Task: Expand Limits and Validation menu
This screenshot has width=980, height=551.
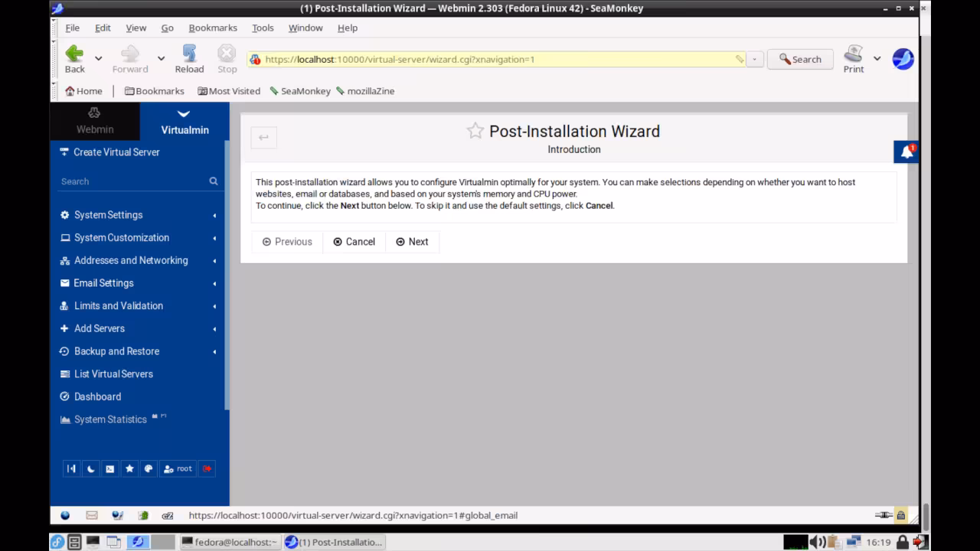Action: [x=139, y=306]
